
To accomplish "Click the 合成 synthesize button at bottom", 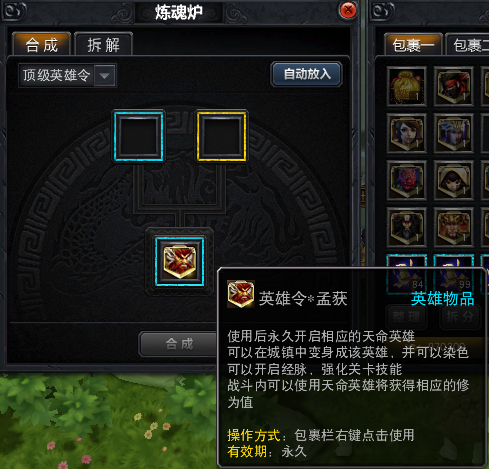I will click(x=179, y=344).
